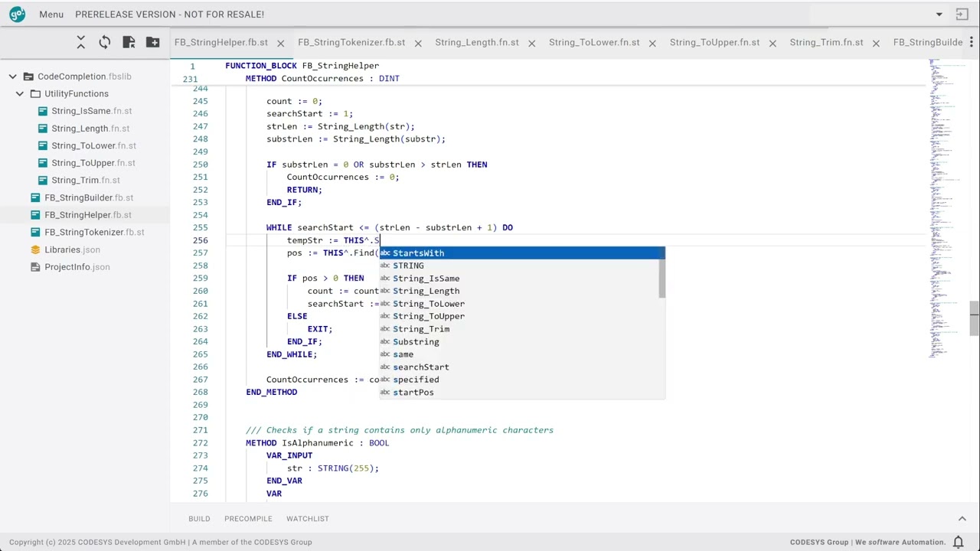This screenshot has width=980, height=551.
Task: Open the tab overflow three-dot menu
Action: [x=972, y=42]
